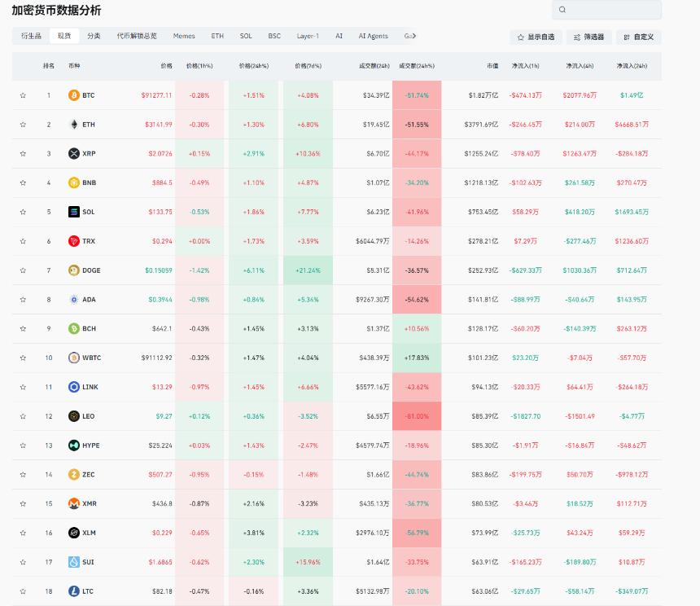Select WBTC volume change +17.83%
Image resolution: width=700 pixels, height=606 pixels.
click(x=417, y=358)
